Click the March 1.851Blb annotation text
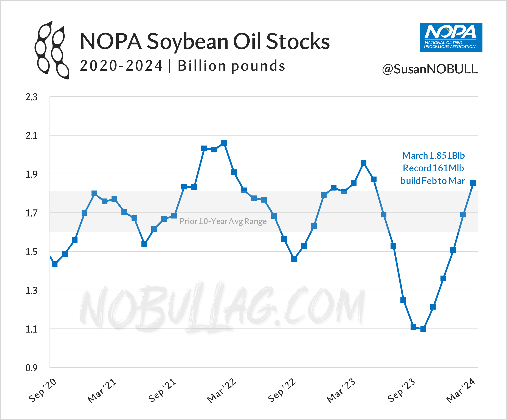This screenshot has width=507, height=420. point(433,156)
